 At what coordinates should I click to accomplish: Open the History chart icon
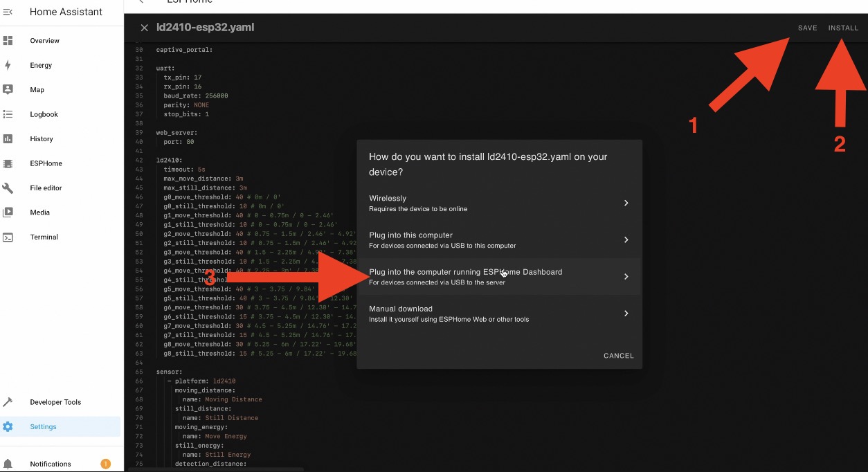click(x=8, y=139)
